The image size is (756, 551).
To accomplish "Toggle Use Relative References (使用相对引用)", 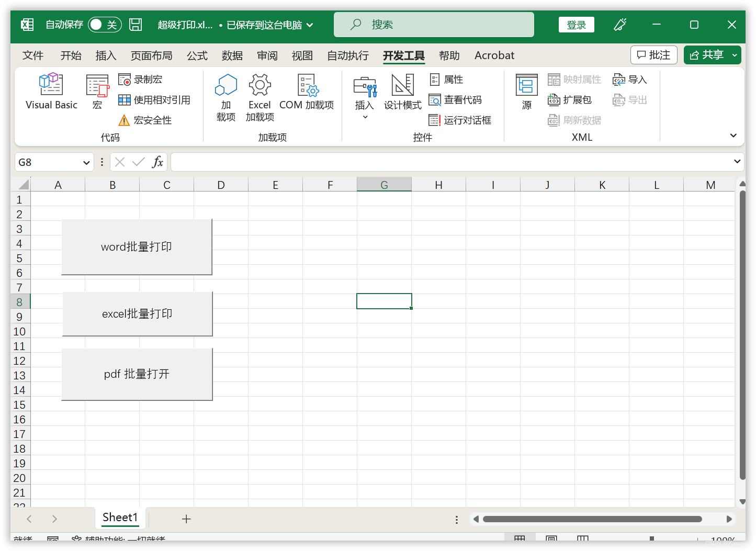I will 154,100.
